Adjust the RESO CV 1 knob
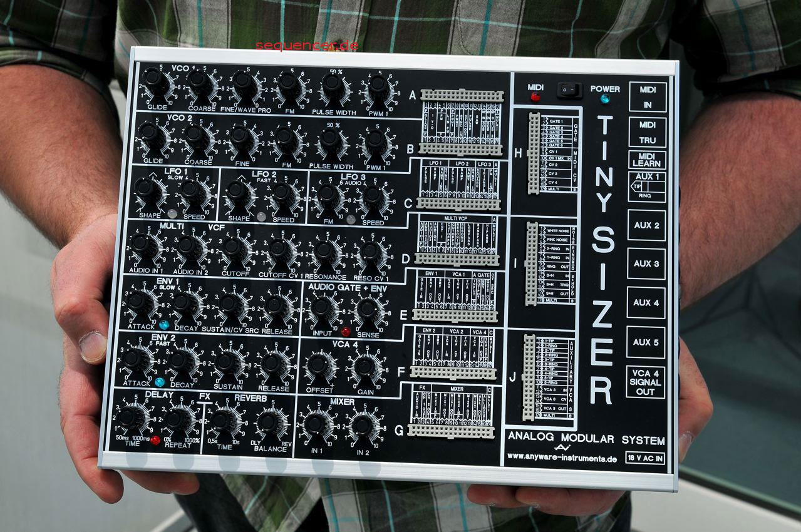 point(371,253)
